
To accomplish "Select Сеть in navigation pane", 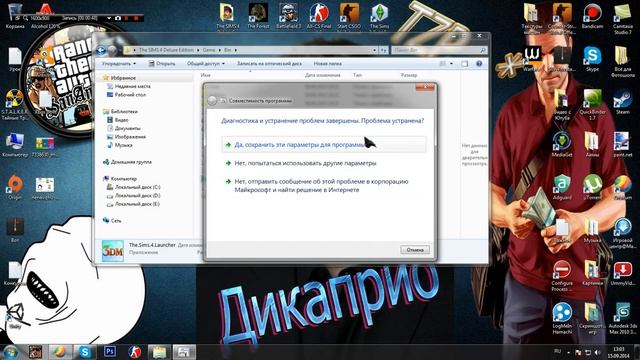I will click(x=112, y=221).
